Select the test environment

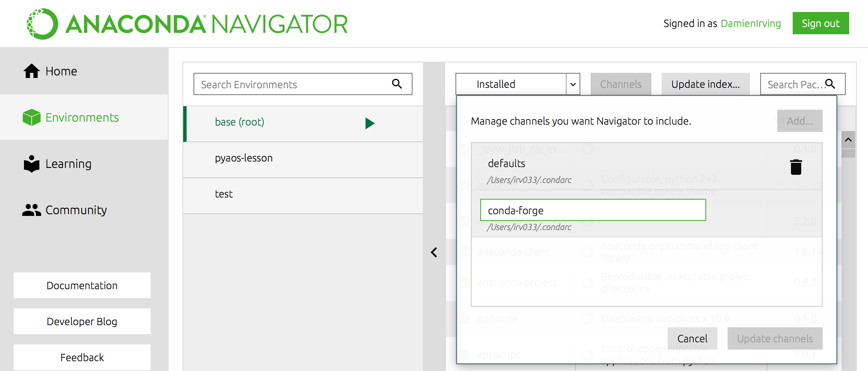tap(224, 194)
